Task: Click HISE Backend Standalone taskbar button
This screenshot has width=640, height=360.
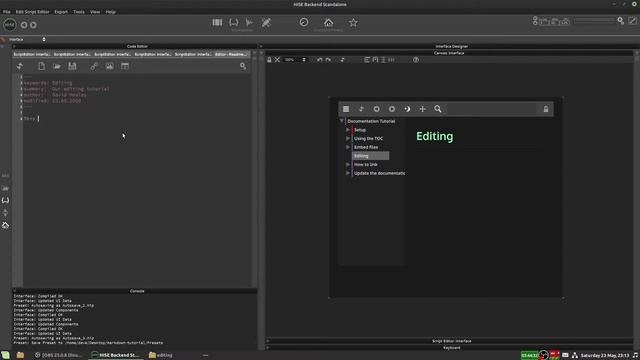Action: (x=116, y=355)
